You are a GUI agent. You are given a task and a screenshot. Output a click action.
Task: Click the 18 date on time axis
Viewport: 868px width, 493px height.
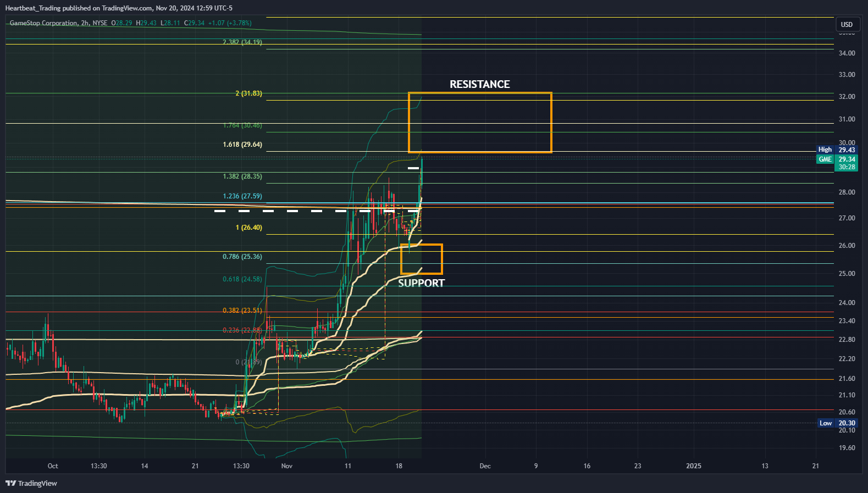[x=399, y=466]
